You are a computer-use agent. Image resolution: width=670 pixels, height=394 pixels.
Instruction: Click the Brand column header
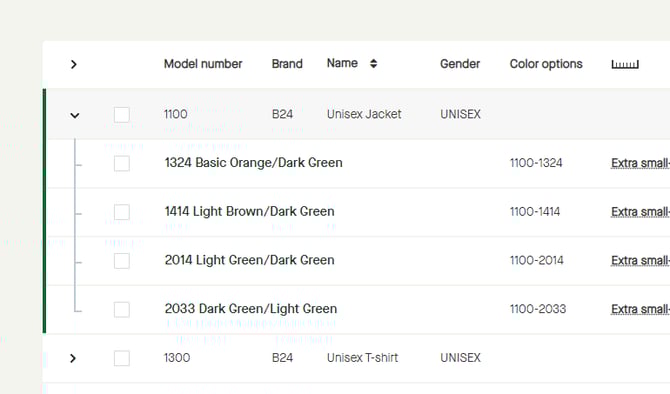(x=287, y=64)
